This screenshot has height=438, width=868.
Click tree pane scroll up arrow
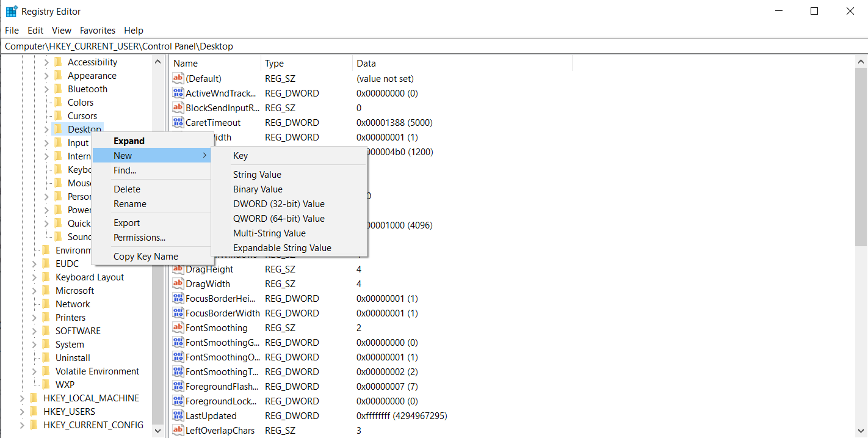coord(158,62)
